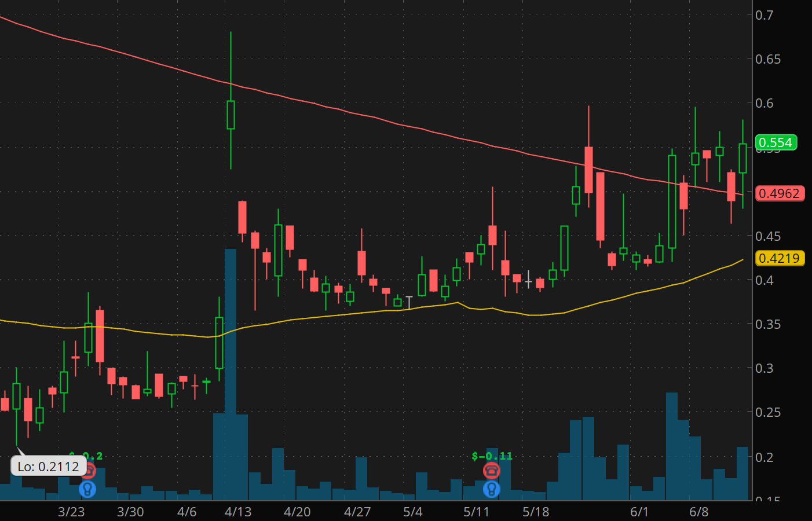Click the 0.7 price axis label

pyautogui.click(x=764, y=15)
